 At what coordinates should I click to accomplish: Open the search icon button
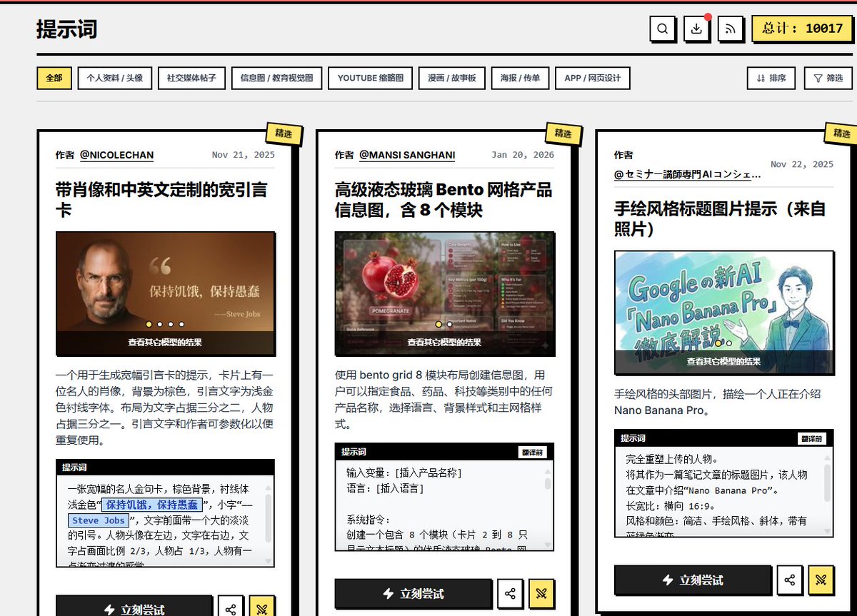pyautogui.click(x=662, y=29)
